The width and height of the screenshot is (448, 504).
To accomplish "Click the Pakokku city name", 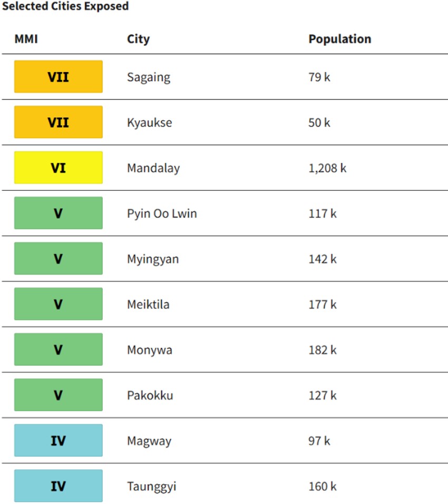I will pyautogui.click(x=150, y=395).
